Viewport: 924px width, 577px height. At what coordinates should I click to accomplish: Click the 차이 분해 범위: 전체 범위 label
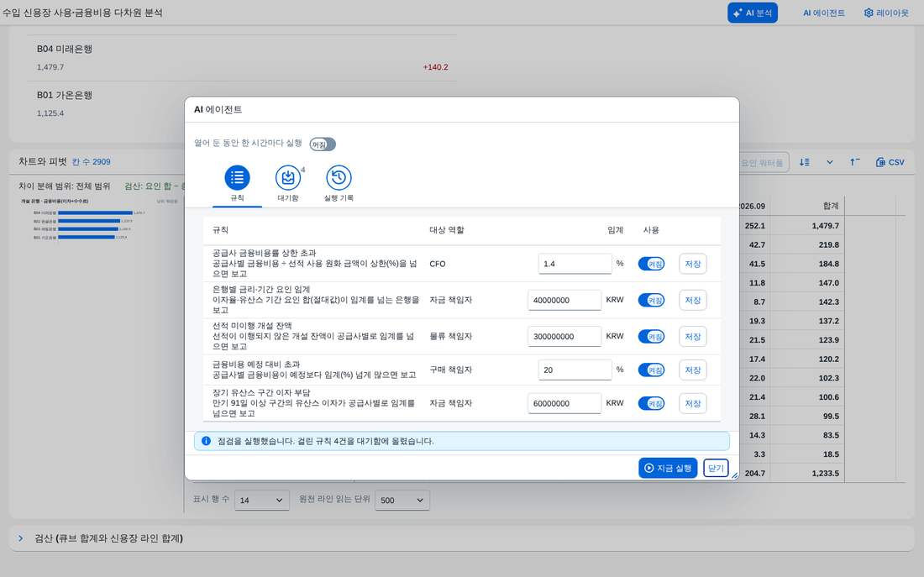tap(64, 186)
